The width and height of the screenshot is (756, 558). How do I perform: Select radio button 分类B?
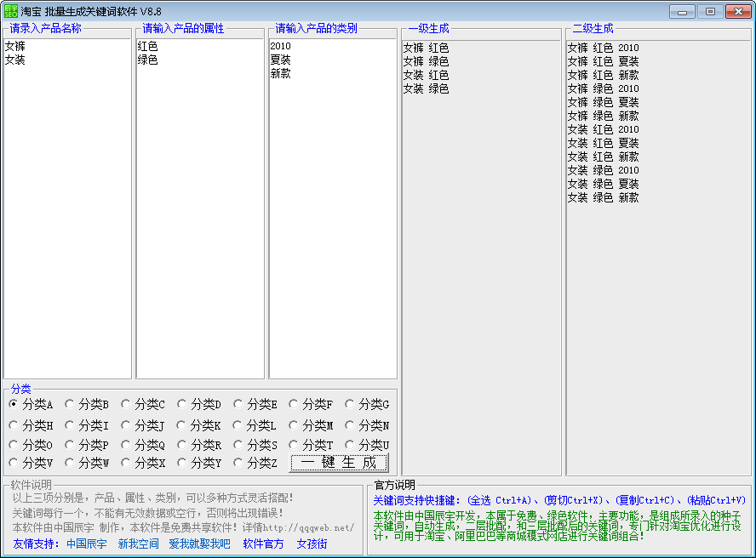click(87, 404)
